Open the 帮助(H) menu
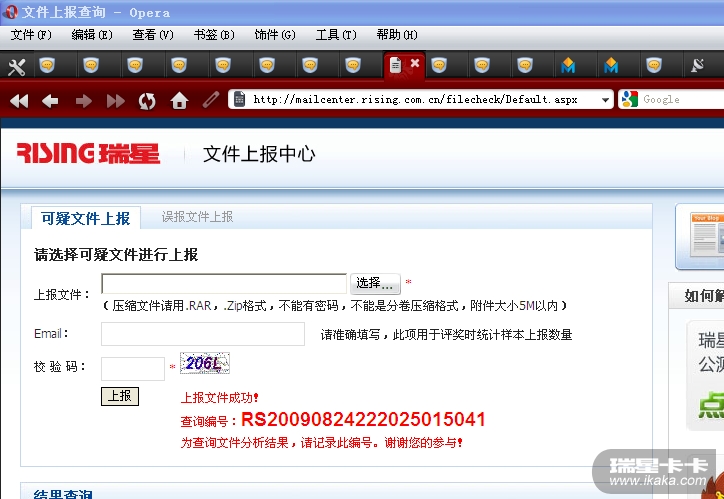The width and height of the screenshot is (724, 499). (x=397, y=35)
